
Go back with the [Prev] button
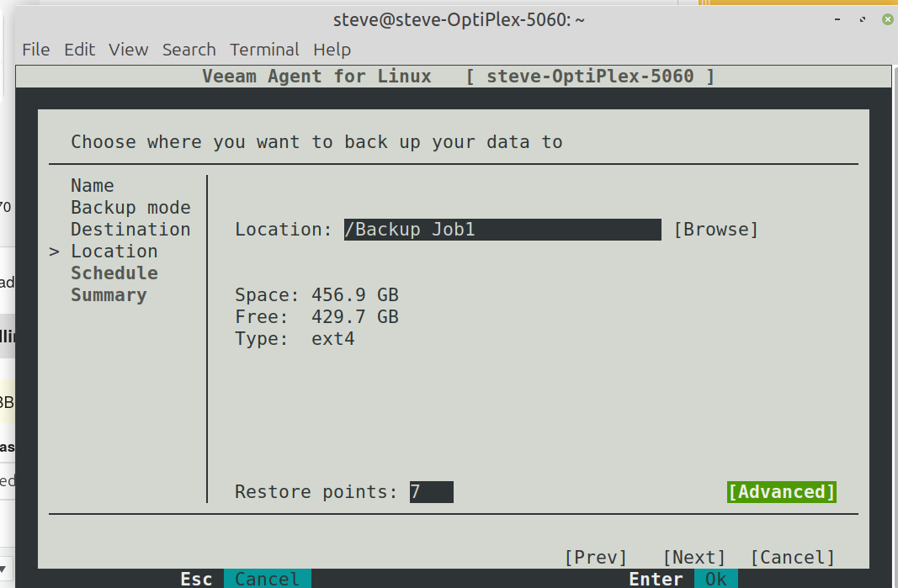596,557
